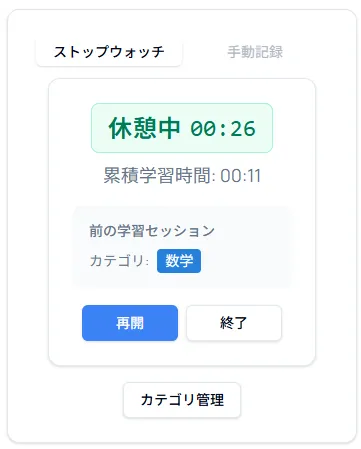Click the 休憩中 status text
Image resolution: width=361 pixels, height=449 pixels.
(144, 128)
